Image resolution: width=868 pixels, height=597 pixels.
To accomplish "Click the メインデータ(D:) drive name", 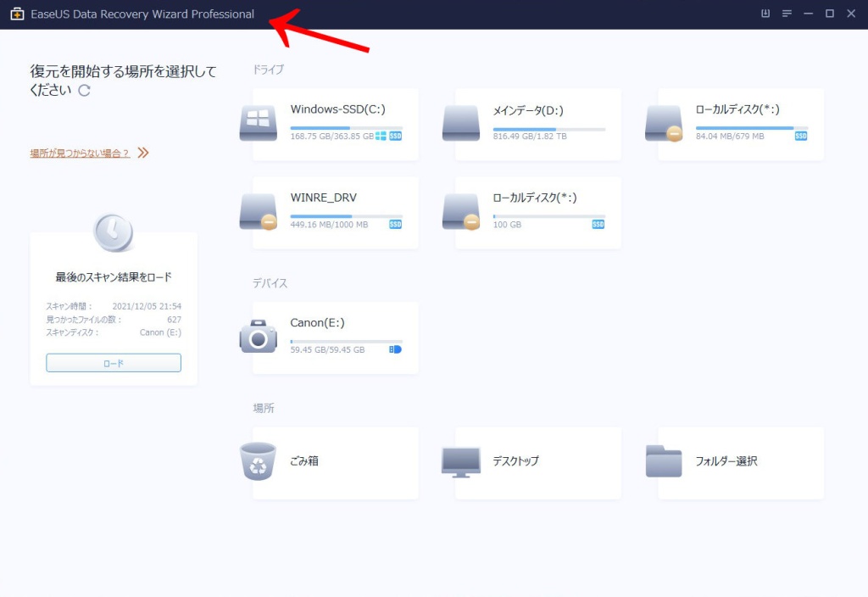I will (x=528, y=111).
